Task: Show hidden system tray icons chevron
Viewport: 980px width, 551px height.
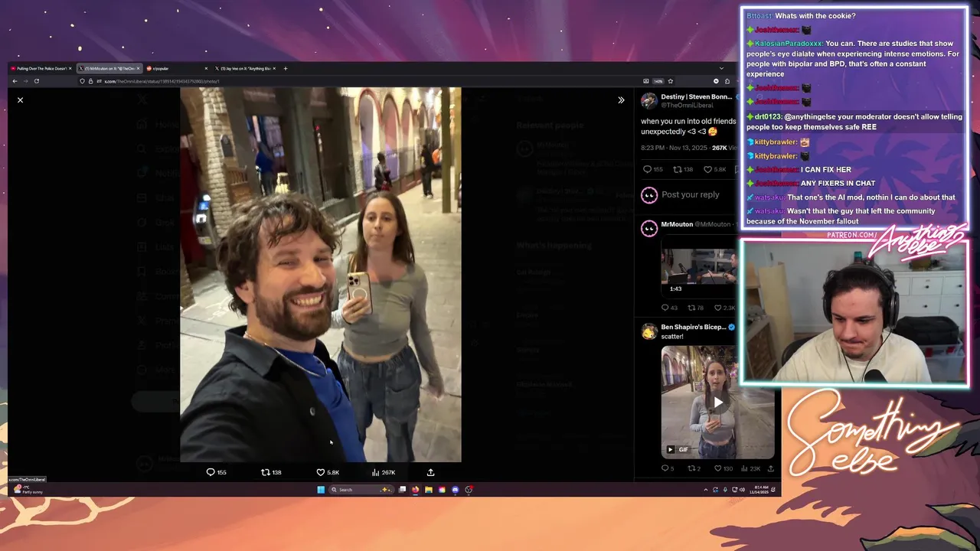Action: [706, 490]
